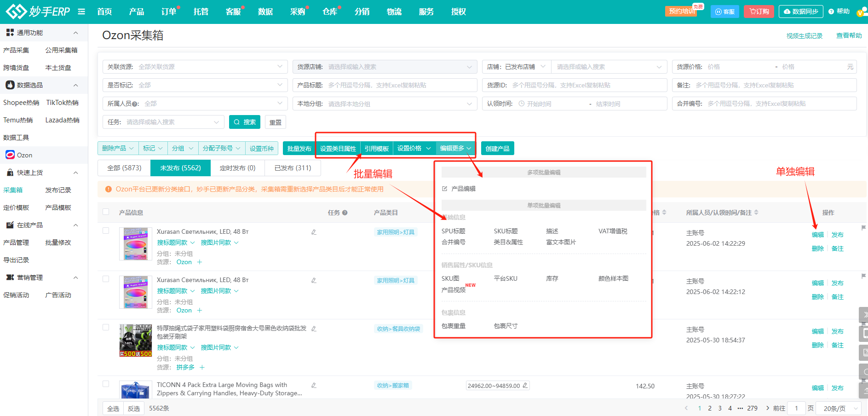This screenshot has height=416, width=868.
Task: Open the 仓库 top menu
Action: tap(330, 12)
